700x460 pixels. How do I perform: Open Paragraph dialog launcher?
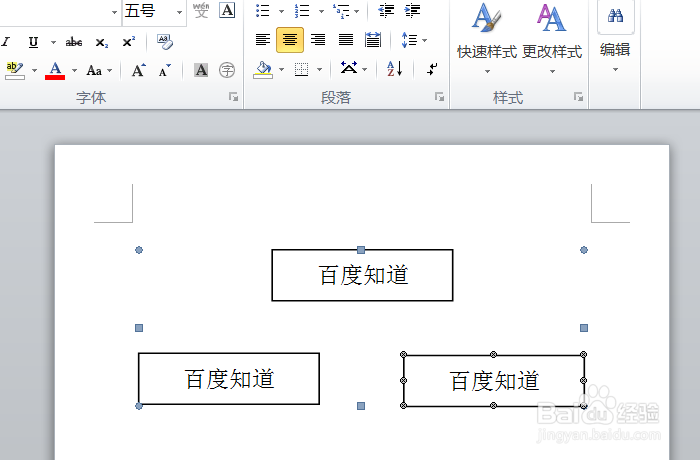click(440, 97)
